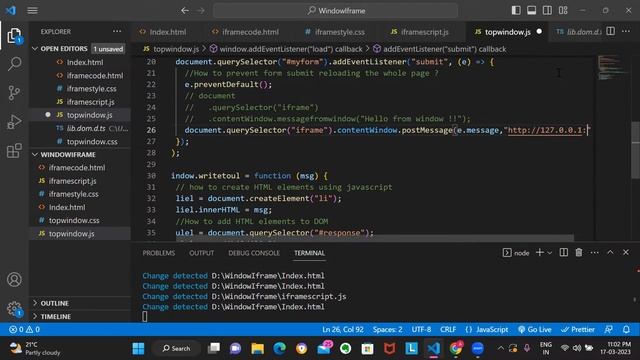Split the terminal
Screen dimensions: 640x360
564,253
